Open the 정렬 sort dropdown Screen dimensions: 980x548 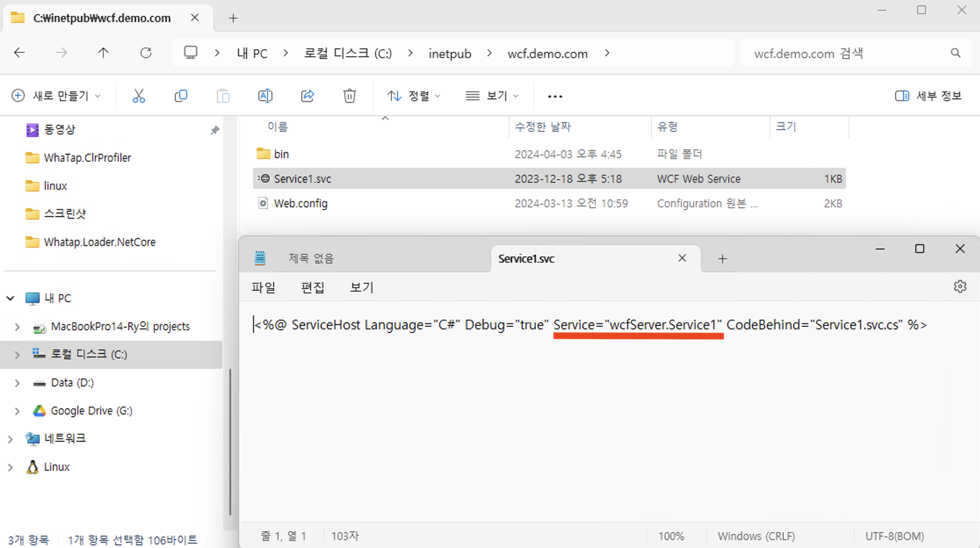[x=413, y=96]
